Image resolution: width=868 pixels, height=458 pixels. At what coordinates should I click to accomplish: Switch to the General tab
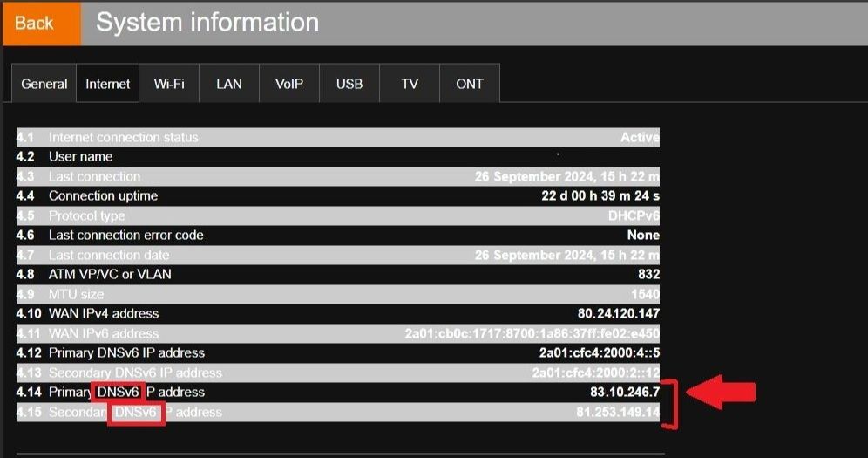44,85
